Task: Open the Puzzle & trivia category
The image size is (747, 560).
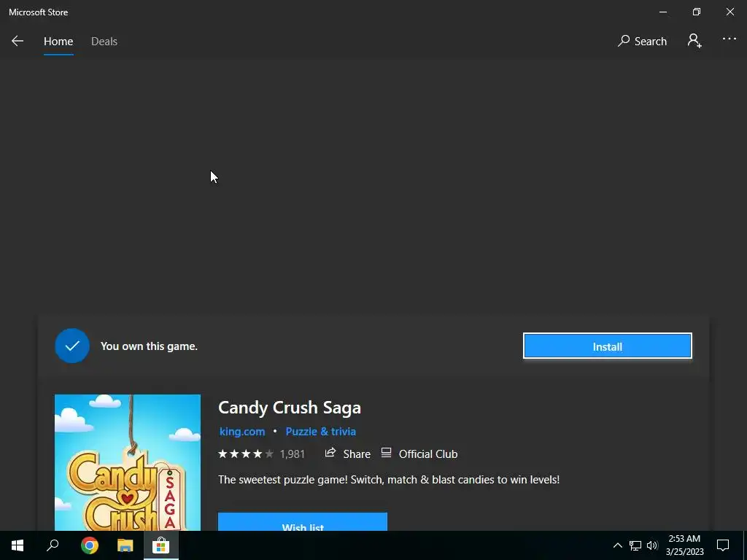Action: coord(321,432)
